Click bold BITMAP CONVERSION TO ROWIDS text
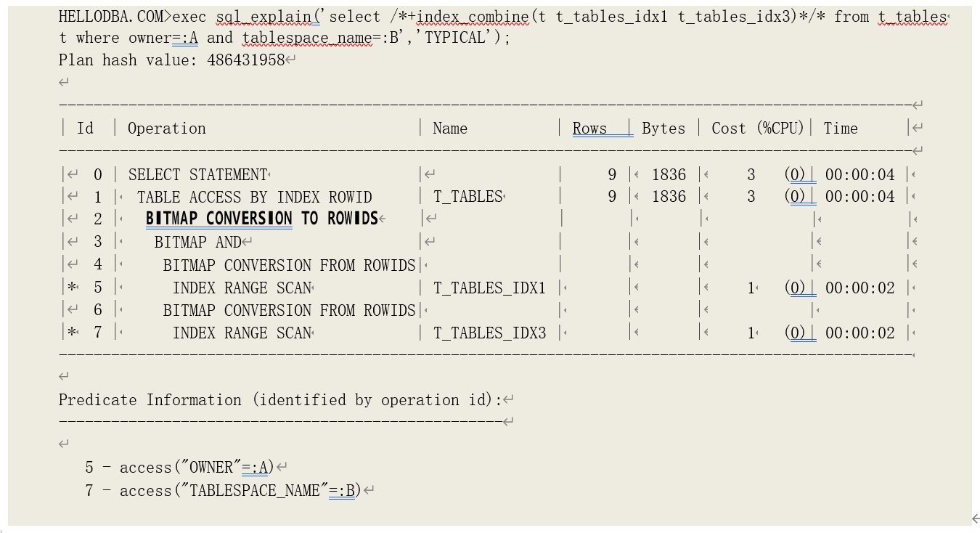This screenshot has width=980, height=533. click(x=261, y=219)
